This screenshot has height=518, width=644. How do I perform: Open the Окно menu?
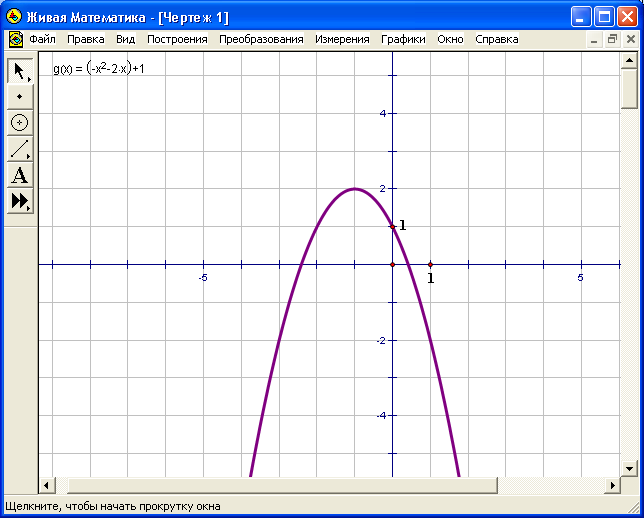tap(450, 39)
